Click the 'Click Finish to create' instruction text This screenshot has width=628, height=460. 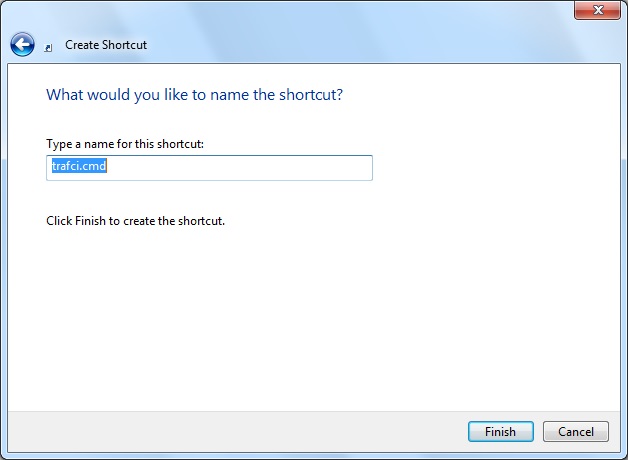pos(135,220)
